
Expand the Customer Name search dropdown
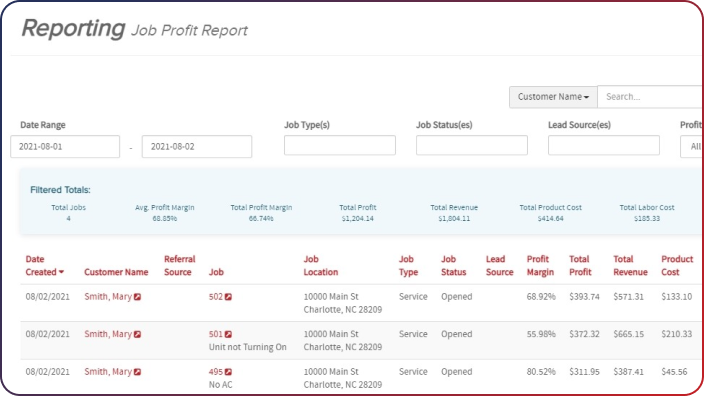[553, 97]
